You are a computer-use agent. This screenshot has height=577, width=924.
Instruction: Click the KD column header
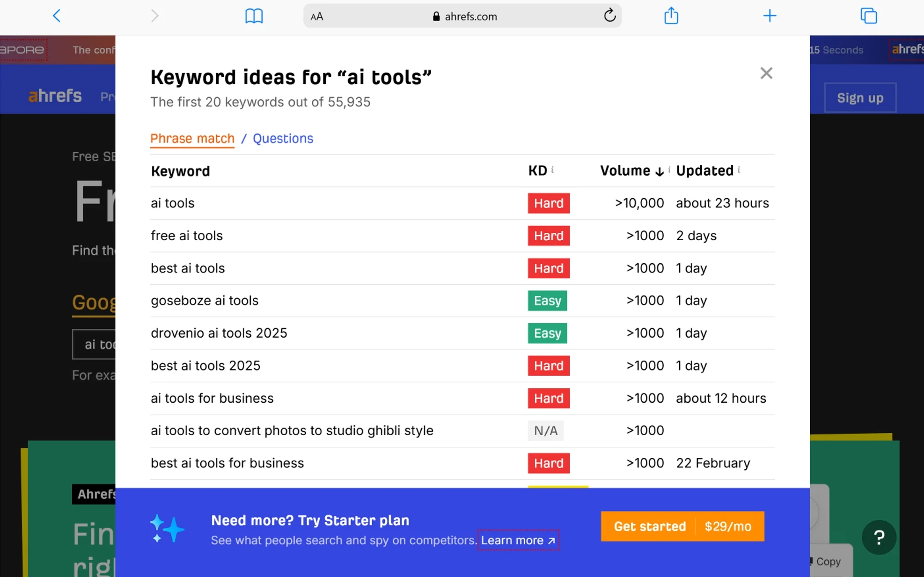pyautogui.click(x=537, y=171)
